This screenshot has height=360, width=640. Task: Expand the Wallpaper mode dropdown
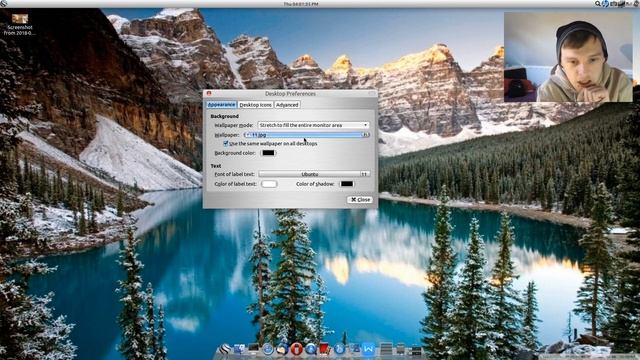313,125
